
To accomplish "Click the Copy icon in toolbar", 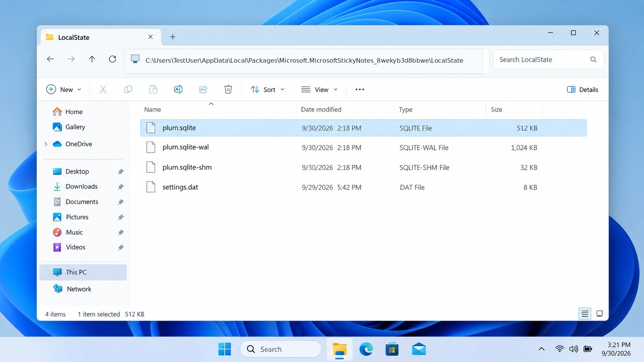I will tap(128, 90).
